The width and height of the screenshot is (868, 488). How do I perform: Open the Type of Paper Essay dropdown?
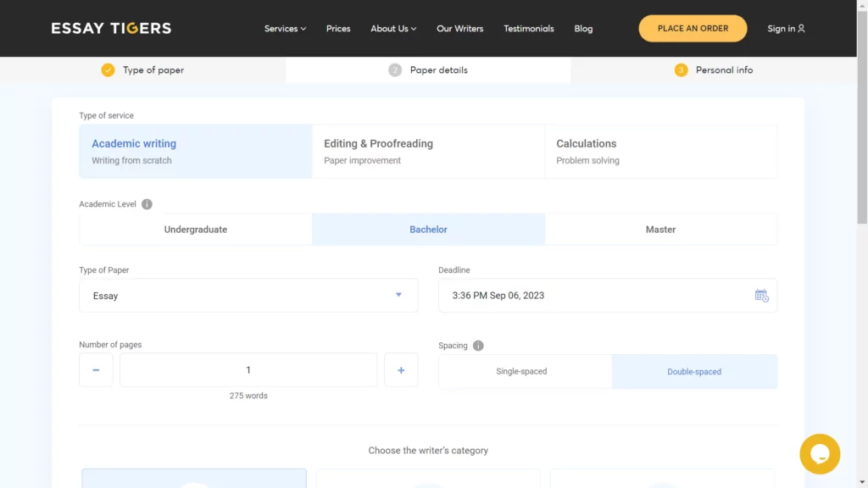pyautogui.click(x=248, y=296)
